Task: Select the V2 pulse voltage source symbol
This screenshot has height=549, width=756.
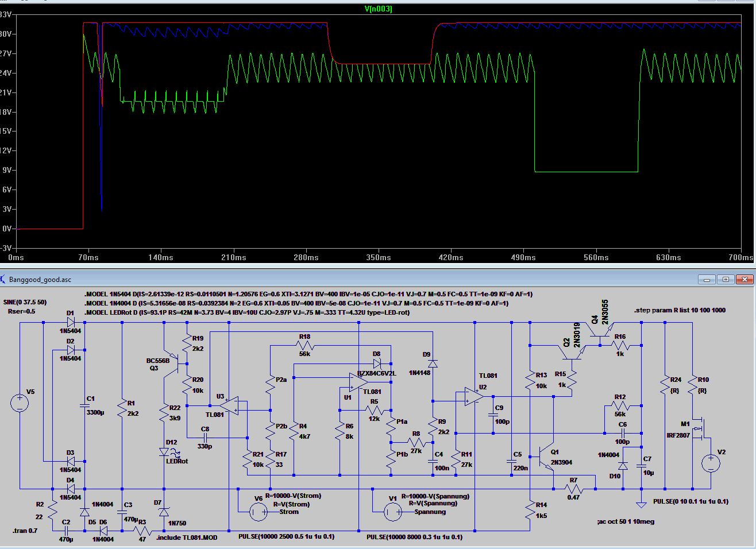Action: click(711, 463)
